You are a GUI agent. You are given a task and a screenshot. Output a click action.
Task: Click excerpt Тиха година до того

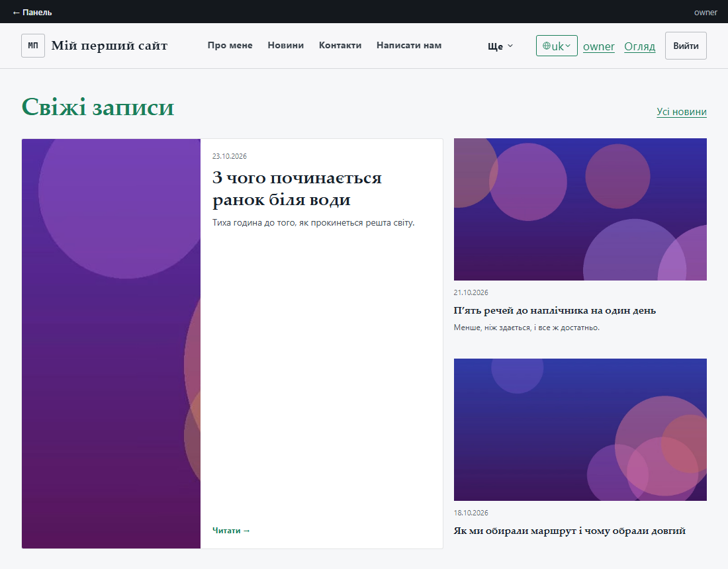click(x=314, y=223)
